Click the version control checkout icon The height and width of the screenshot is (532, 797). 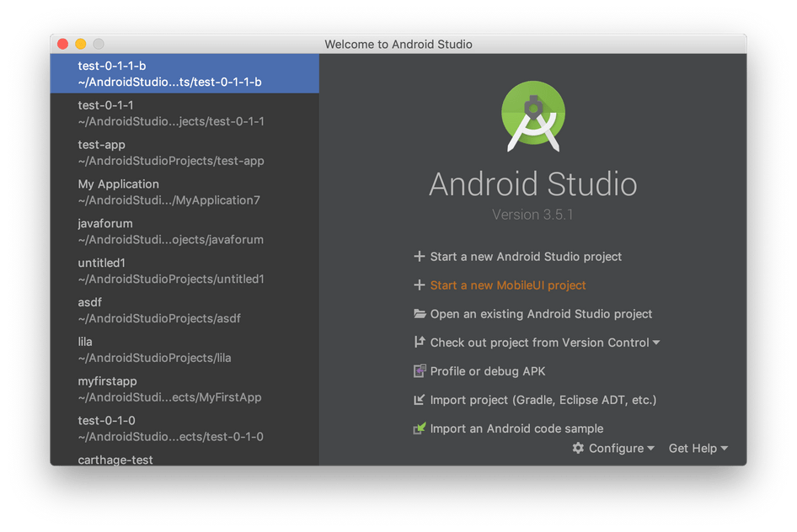click(420, 342)
